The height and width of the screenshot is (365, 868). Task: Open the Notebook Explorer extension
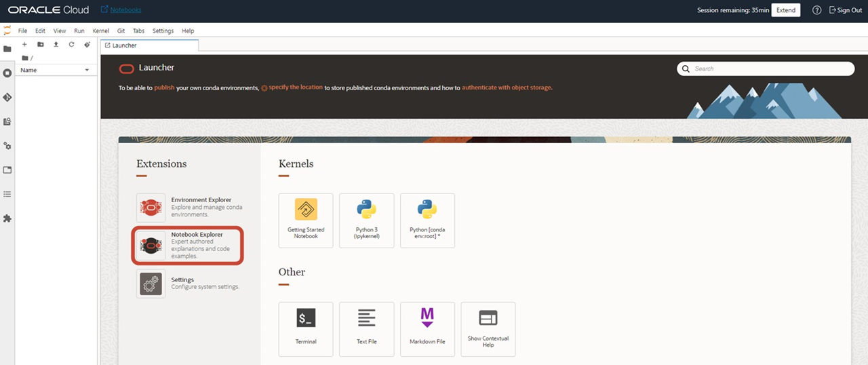coord(188,245)
